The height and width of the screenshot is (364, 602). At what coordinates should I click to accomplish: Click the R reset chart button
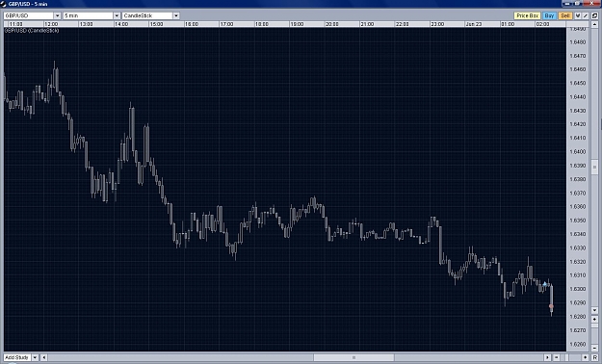594,357
